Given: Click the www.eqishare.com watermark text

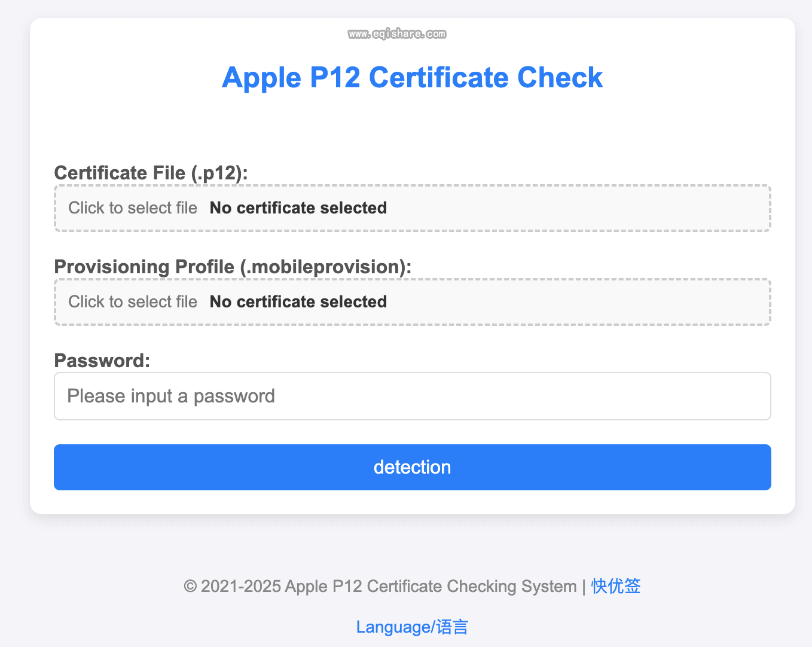Looking at the screenshot, I should (x=397, y=33).
